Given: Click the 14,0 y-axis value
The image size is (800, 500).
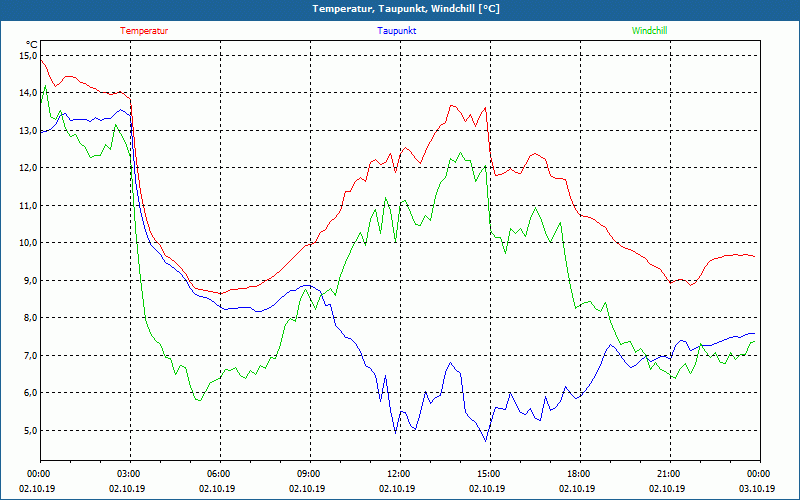Looking at the screenshot, I should point(28,93).
